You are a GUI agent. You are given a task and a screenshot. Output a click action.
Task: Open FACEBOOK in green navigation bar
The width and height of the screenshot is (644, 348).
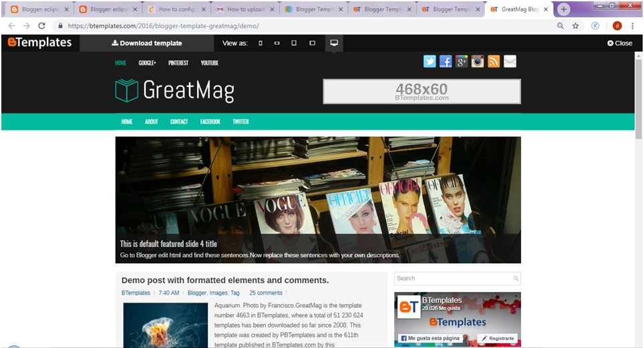(210, 122)
